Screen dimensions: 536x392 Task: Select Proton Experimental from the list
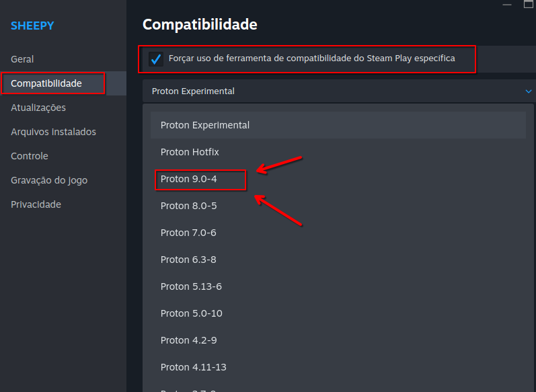(205, 125)
